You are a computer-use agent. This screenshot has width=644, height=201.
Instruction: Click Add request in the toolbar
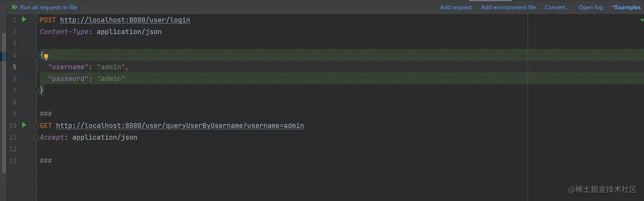click(x=456, y=7)
